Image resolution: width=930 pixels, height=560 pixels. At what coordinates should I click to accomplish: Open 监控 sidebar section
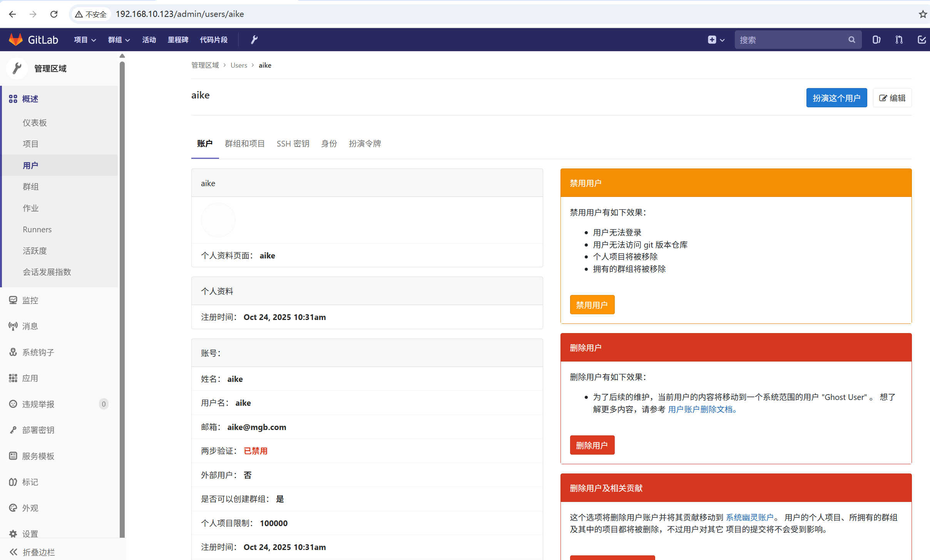pos(30,300)
